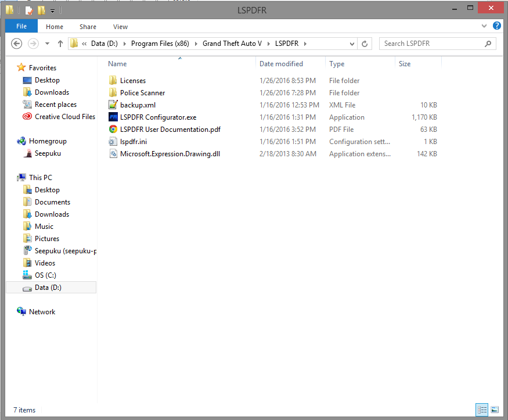508x420 pixels.
Task: Open Customize Quick Access Toolbar dropdown
Action: pos(52,11)
